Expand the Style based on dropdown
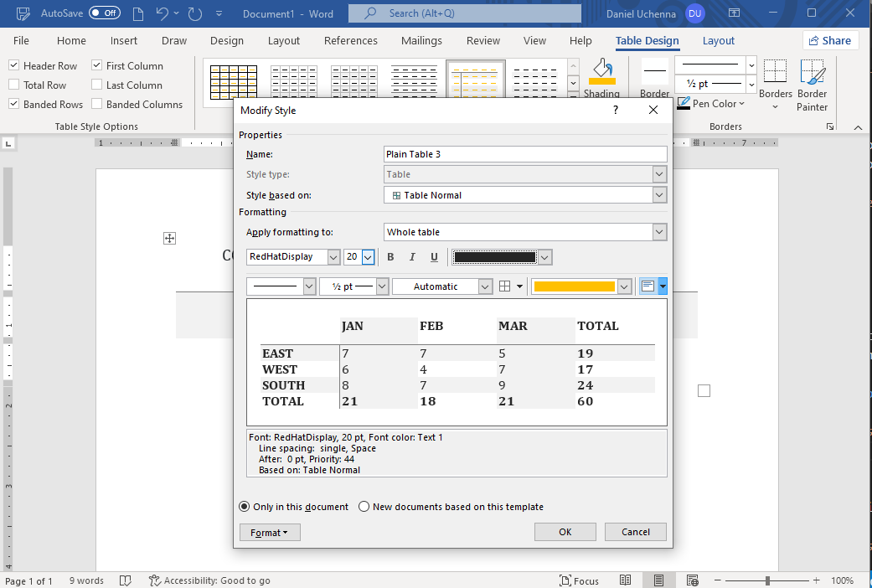The height and width of the screenshot is (588, 872). pyautogui.click(x=659, y=195)
